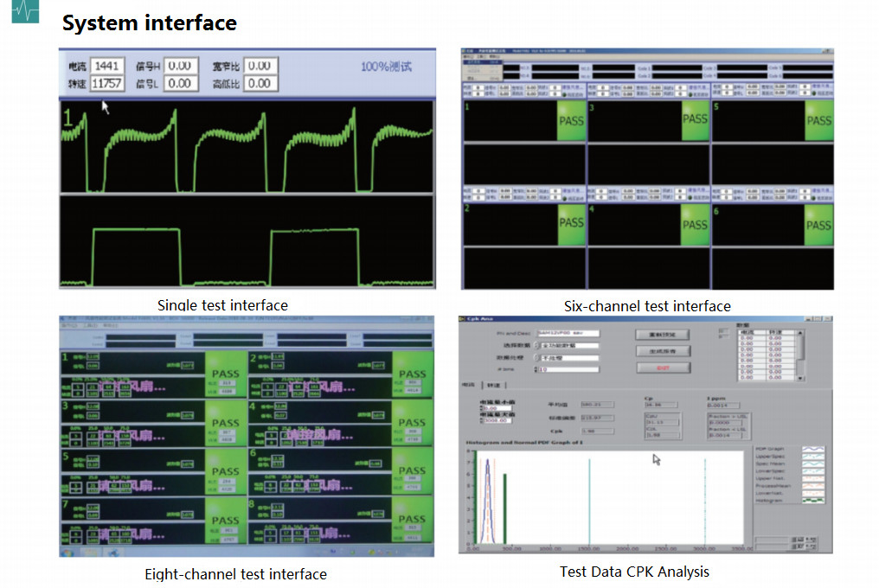Click the PDF Graph legend line swatch

point(813,451)
